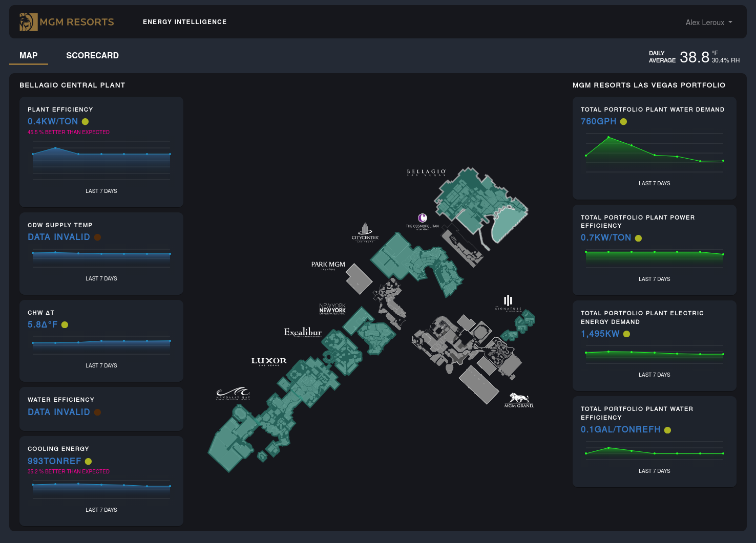Screen dimensions: 756x543
Task: Click the Plant Efficiency card title
Action: coord(60,110)
